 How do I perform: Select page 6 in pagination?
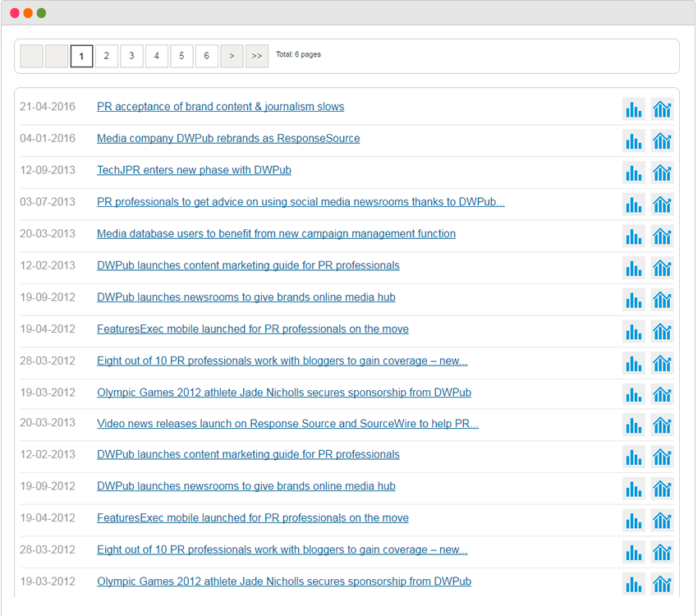pos(207,56)
